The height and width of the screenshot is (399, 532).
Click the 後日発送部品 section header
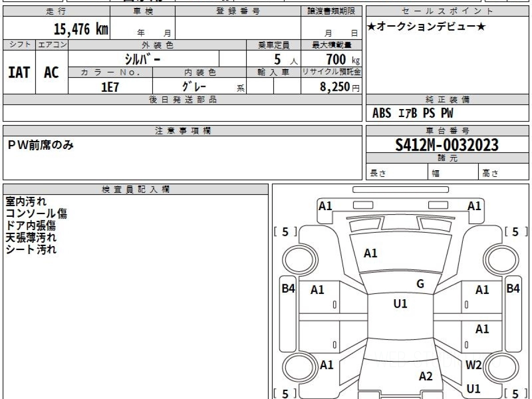(x=182, y=100)
